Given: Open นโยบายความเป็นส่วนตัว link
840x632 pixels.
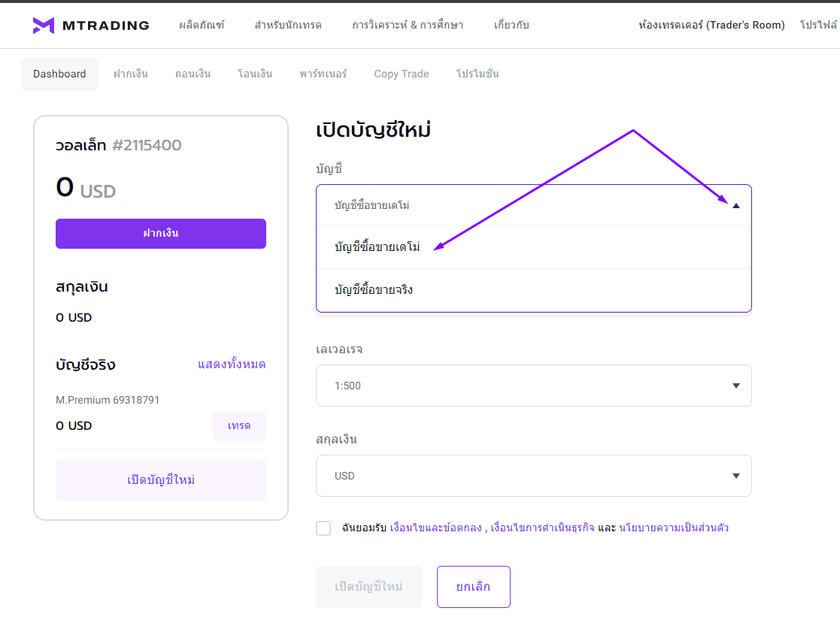Looking at the screenshot, I should tap(674, 528).
